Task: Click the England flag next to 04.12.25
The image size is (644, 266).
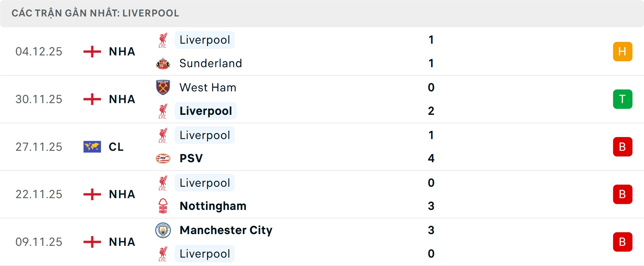Action: [x=92, y=51]
